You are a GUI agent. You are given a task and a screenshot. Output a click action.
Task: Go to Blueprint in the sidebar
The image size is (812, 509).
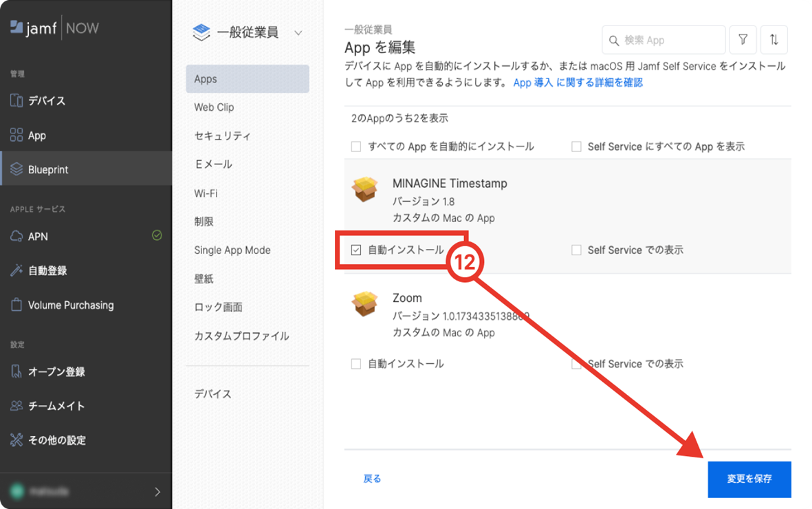click(x=86, y=169)
